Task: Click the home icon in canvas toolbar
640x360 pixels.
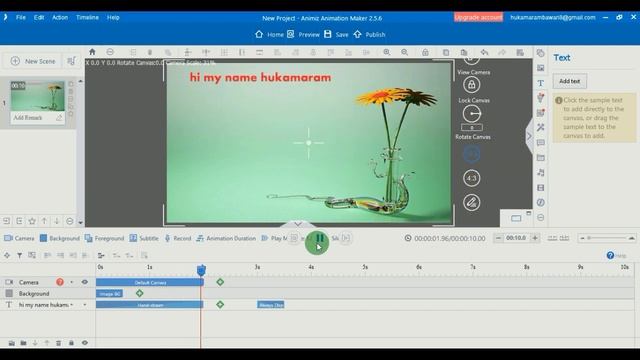Action: click(x=92, y=52)
